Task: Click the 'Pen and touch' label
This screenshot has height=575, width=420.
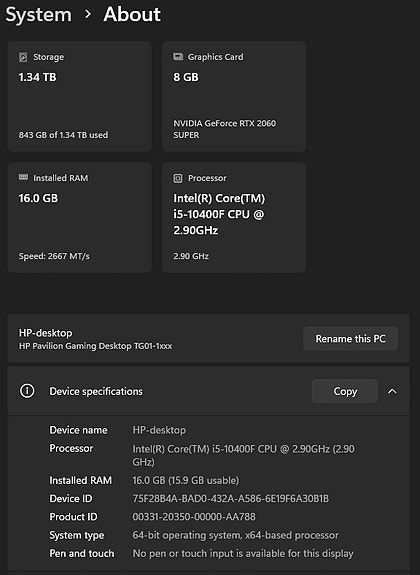Action: 82,553
